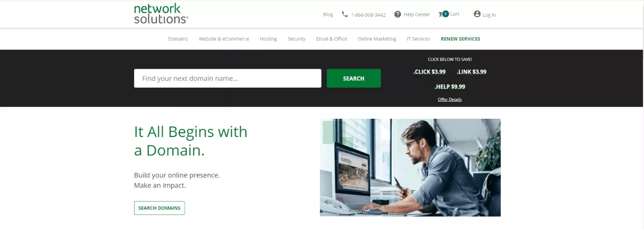Click the domain name search field
Screen dimensions: 644x229
(228, 78)
